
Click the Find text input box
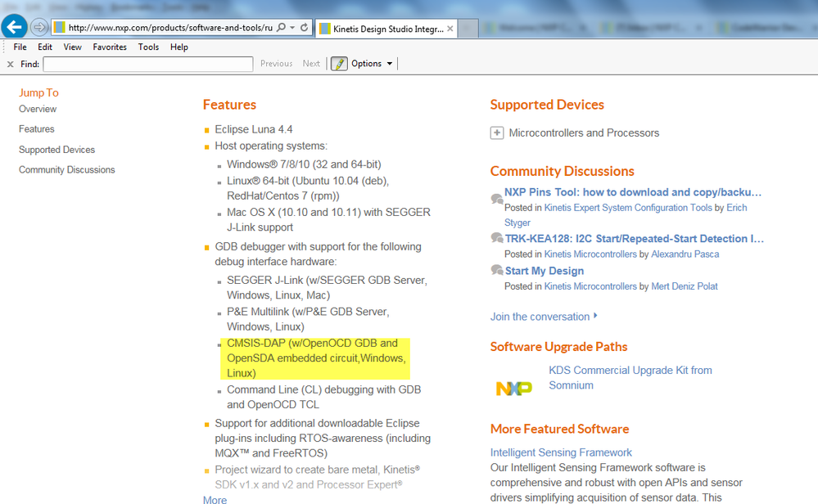coord(148,64)
